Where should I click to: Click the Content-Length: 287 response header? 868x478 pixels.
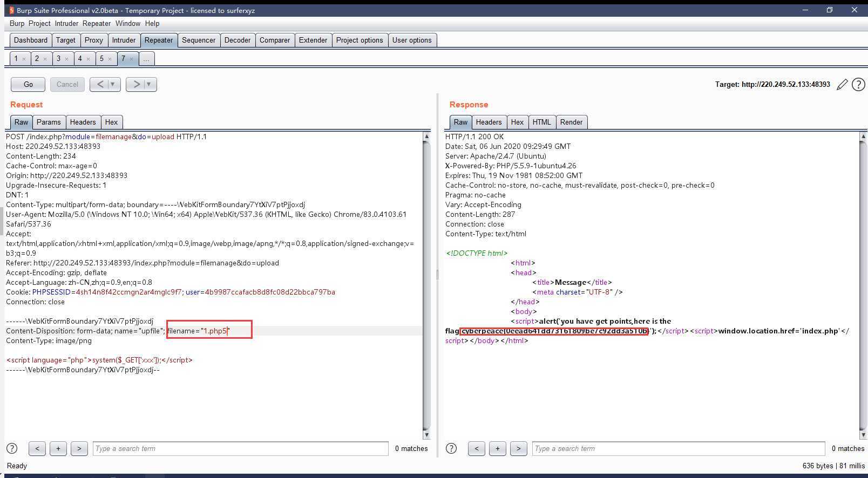pos(480,214)
